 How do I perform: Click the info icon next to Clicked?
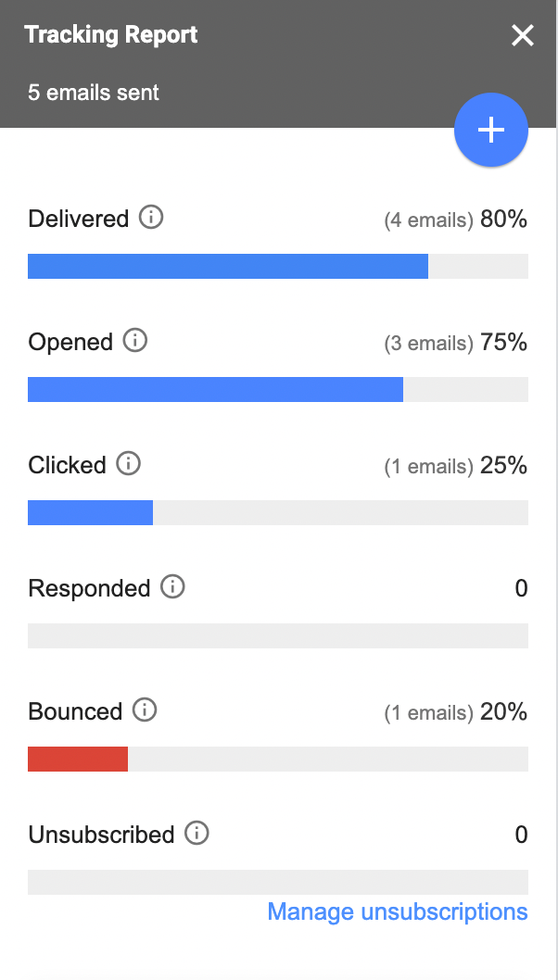click(x=130, y=465)
